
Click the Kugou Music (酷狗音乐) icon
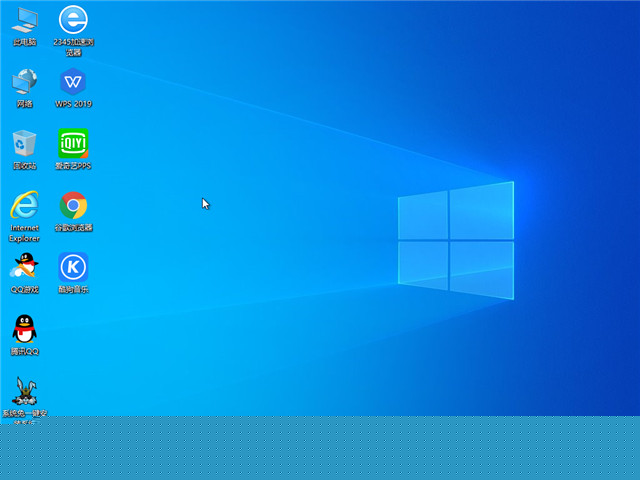[73, 267]
